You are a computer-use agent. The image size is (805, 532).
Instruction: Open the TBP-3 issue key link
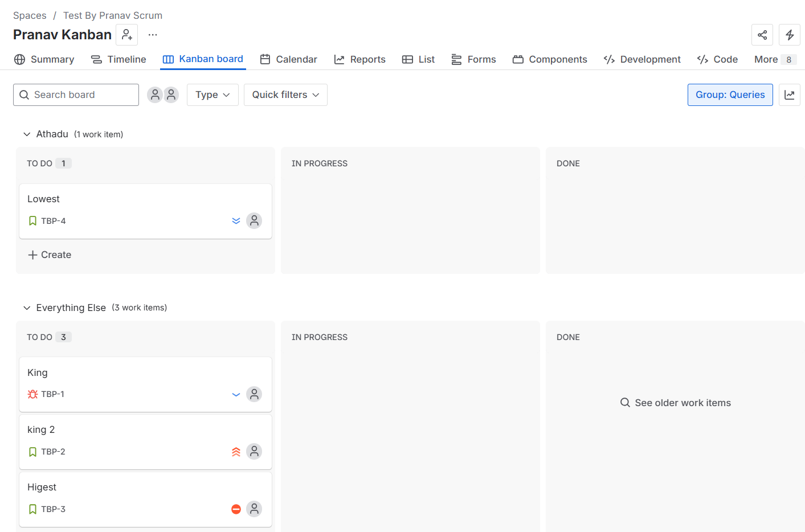(53, 509)
